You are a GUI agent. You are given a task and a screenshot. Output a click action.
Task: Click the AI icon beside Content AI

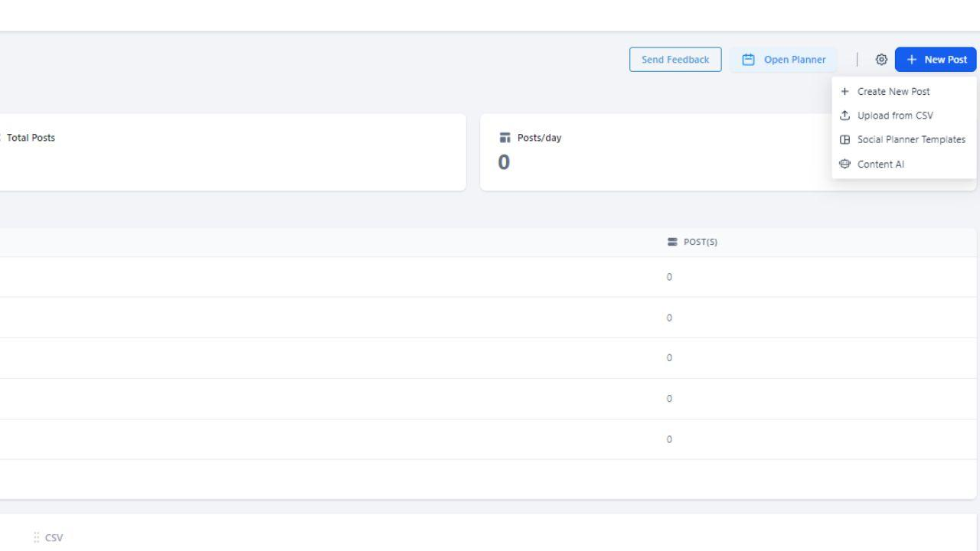(x=844, y=164)
